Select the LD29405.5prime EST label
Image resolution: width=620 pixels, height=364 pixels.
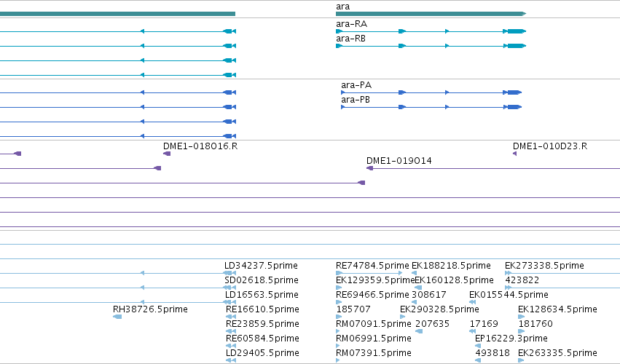click(x=262, y=353)
